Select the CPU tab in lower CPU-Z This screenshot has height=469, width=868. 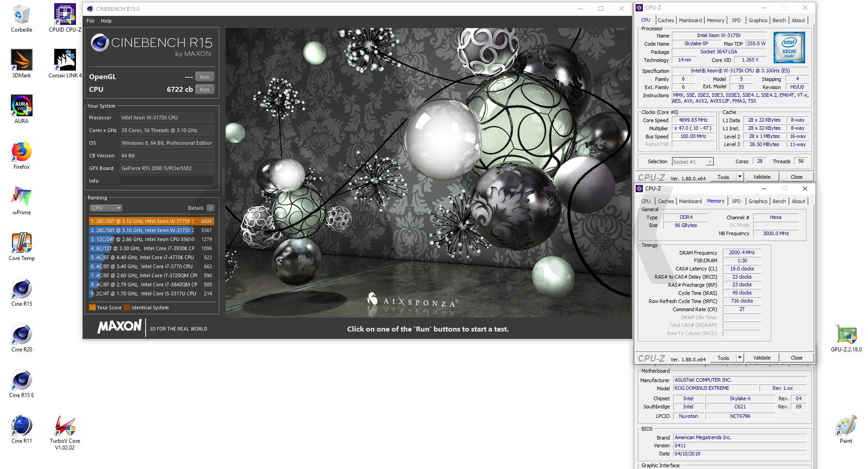[x=646, y=201]
